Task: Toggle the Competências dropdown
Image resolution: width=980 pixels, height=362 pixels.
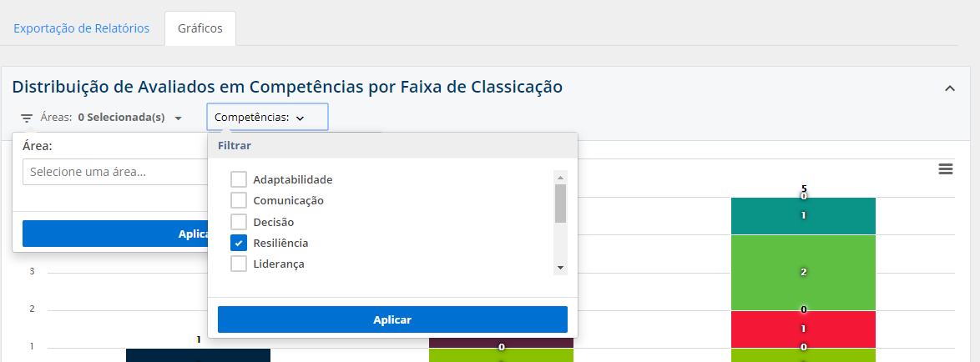Action: (267, 118)
